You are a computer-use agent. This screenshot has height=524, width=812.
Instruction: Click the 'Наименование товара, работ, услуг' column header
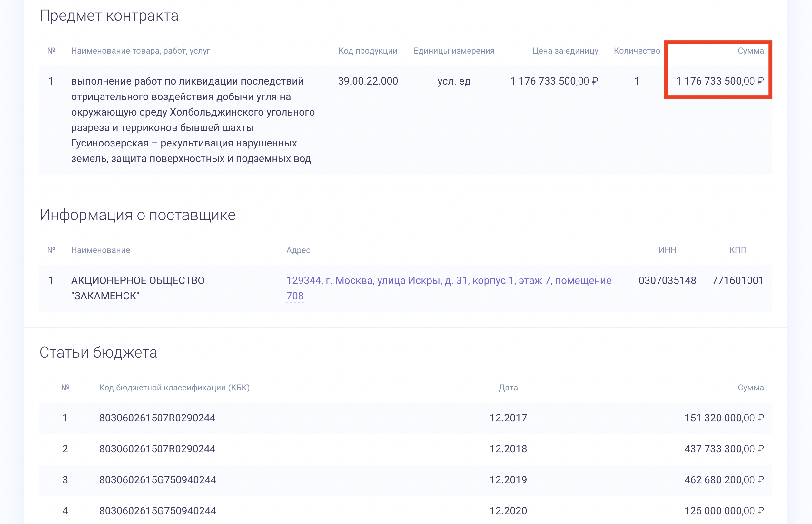140,51
